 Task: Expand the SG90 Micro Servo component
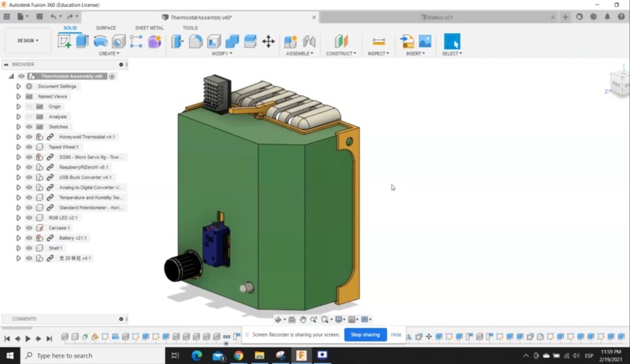pos(19,157)
